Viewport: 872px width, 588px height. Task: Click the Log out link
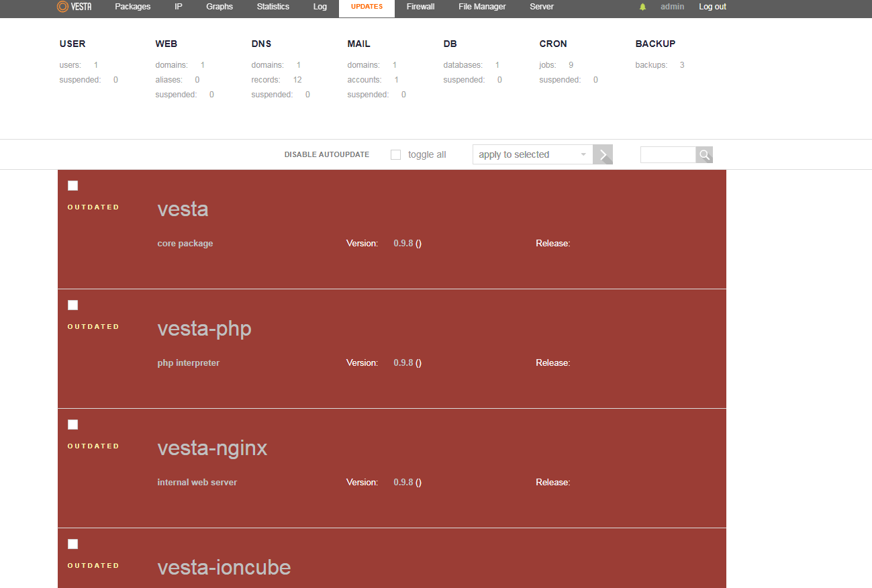[x=712, y=7]
